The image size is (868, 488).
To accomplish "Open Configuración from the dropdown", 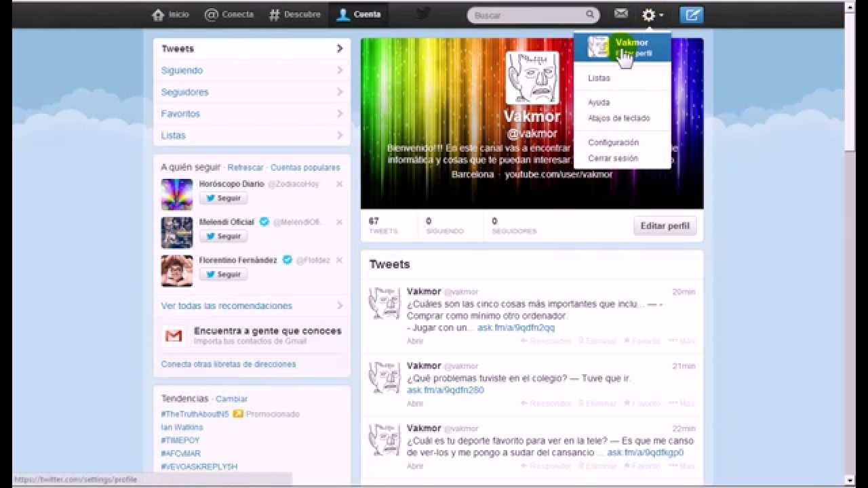I will (x=613, y=142).
